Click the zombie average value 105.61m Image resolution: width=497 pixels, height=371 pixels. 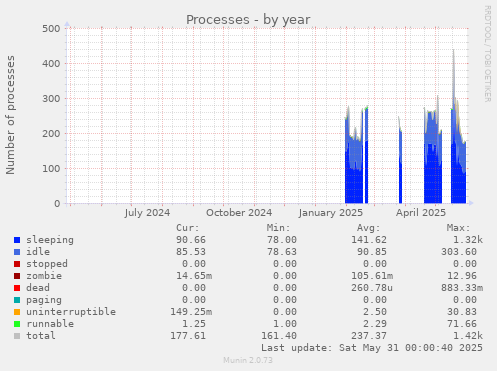tap(372, 276)
